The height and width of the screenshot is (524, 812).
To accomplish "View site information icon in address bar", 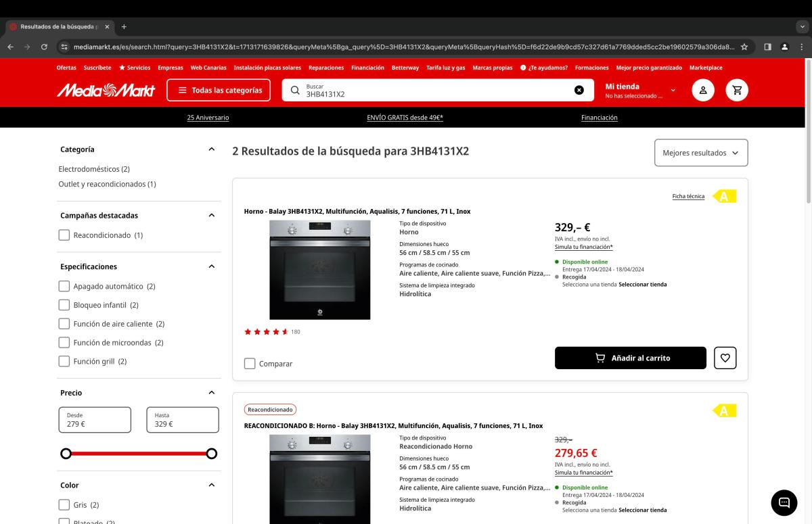I will tap(64, 47).
